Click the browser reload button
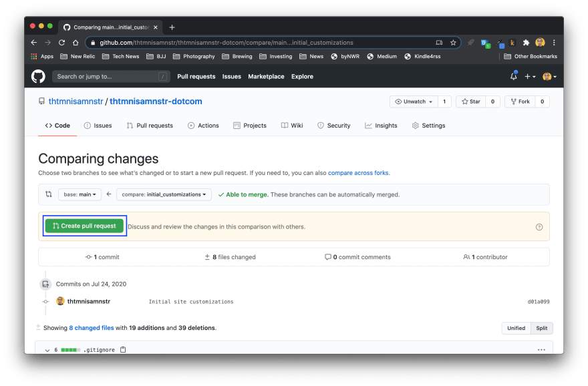Image resolution: width=588 pixels, height=386 pixels. point(62,43)
